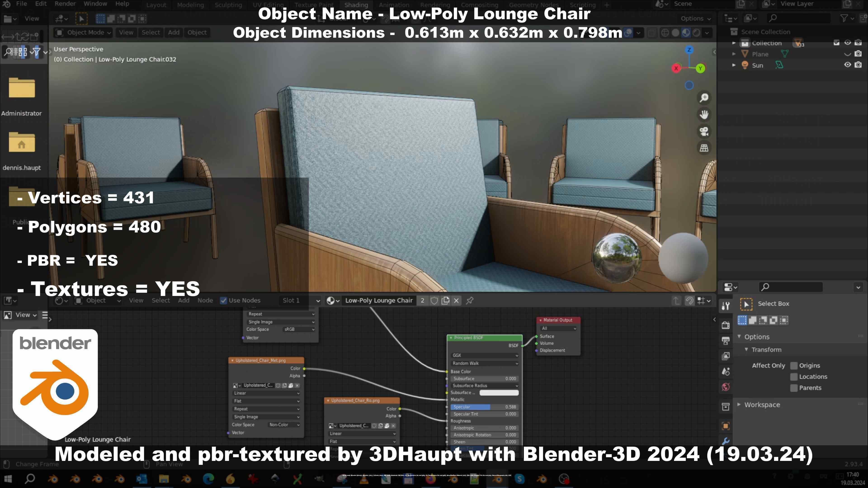
Task: Switch to the Shading workspace tab
Action: point(356,5)
